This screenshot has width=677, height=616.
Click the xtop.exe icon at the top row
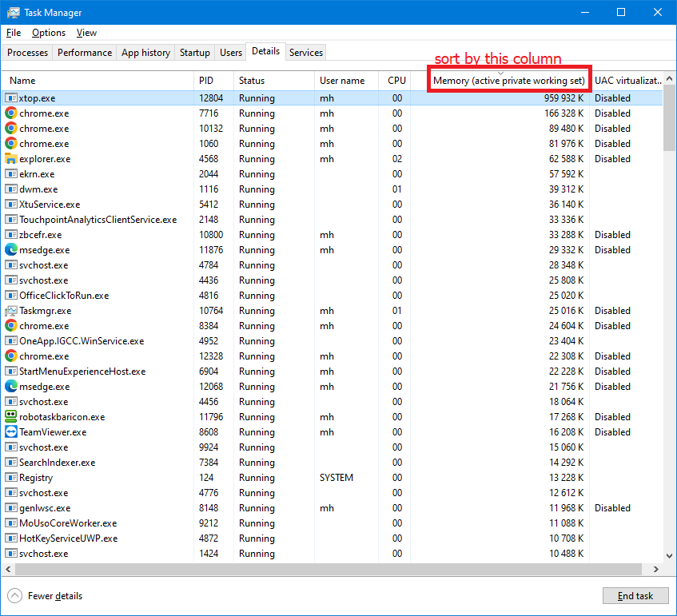click(x=11, y=98)
